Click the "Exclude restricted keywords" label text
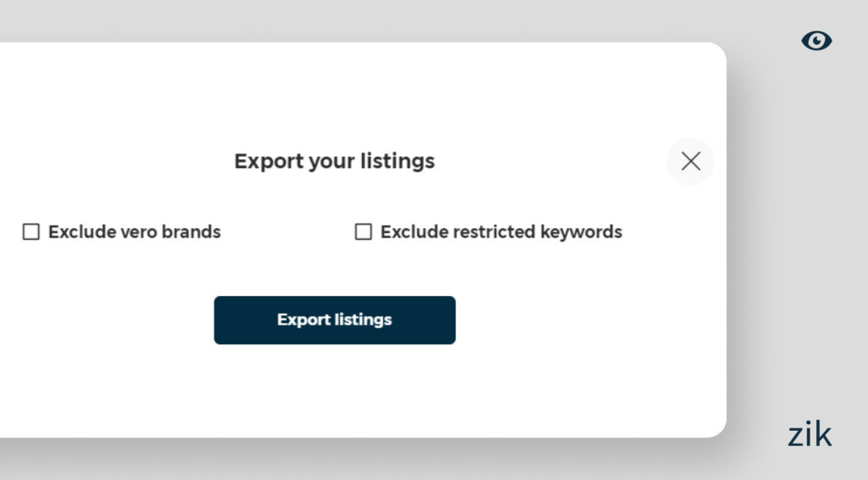Viewport: 868px width, 480px height. point(501,232)
